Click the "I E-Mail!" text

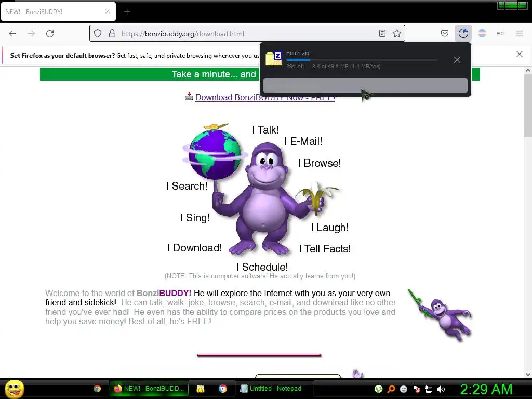click(x=303, y=141)
